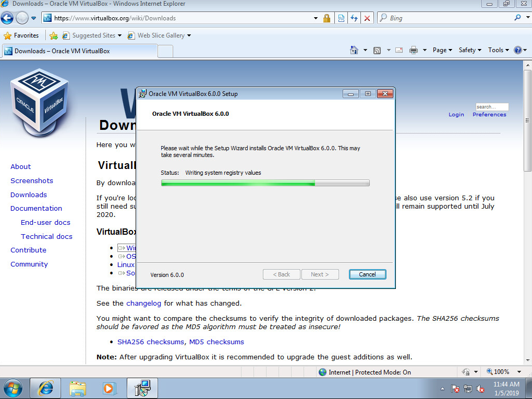The width and height of the screenshot is (532, 399).
Task: Open the Page menu
Action: pos(442,50)
